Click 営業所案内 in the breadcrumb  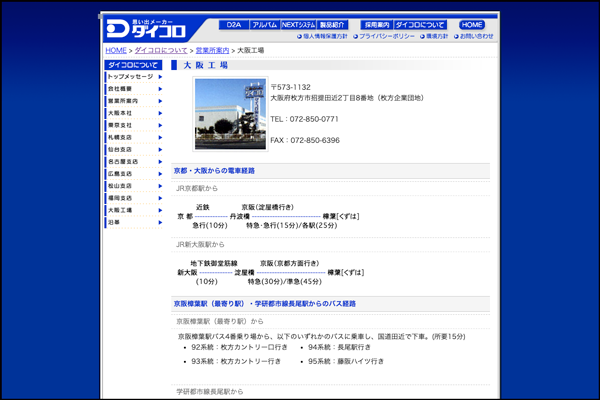210,49
